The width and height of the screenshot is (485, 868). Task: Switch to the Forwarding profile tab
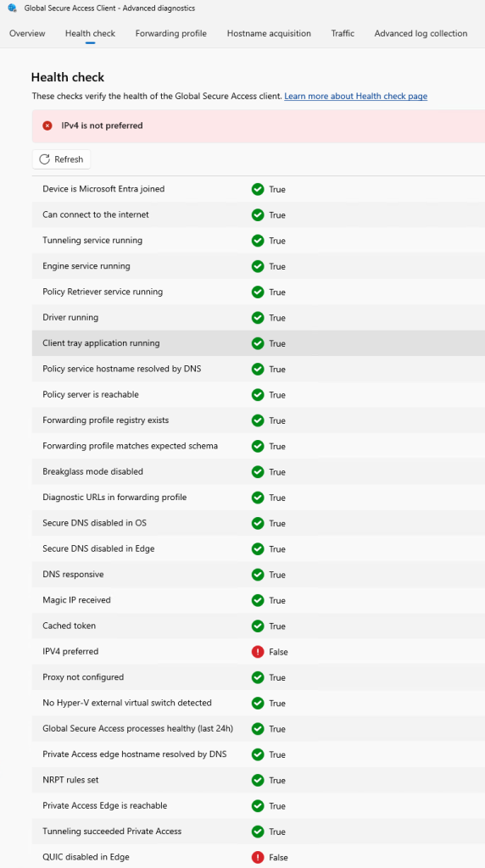(x=171, y=33)
